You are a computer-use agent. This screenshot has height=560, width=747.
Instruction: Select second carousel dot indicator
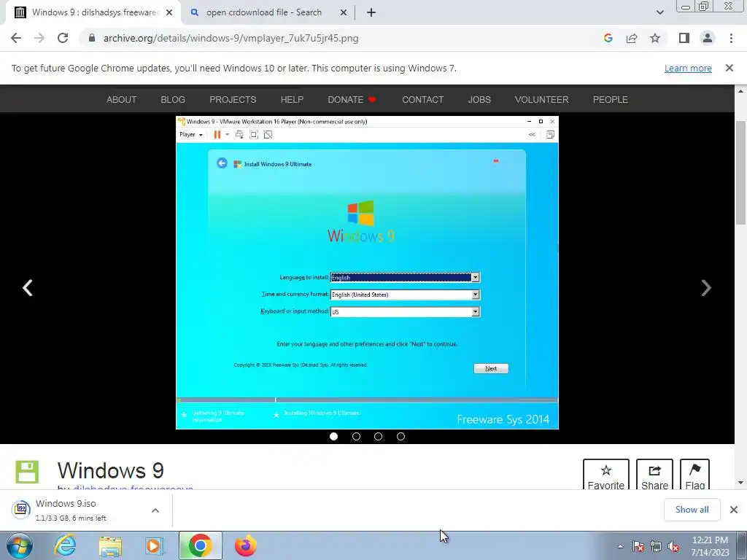[356, 436]
